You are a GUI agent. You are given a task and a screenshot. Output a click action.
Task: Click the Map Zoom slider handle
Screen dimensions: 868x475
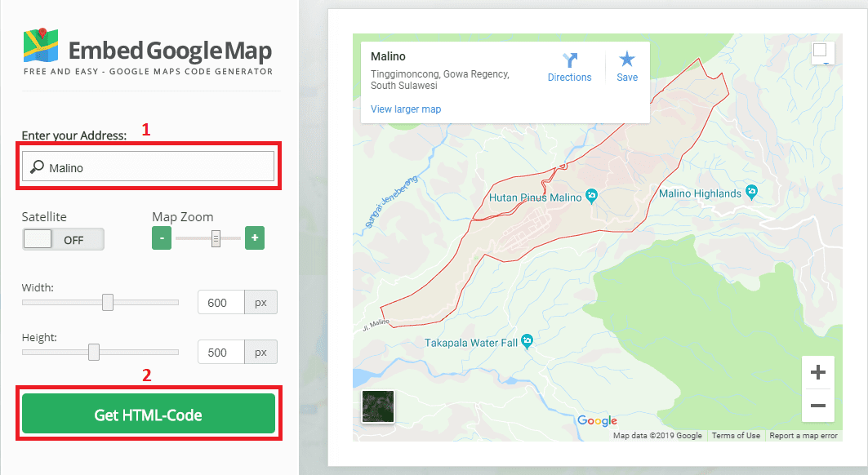click(x=216, y=238)
